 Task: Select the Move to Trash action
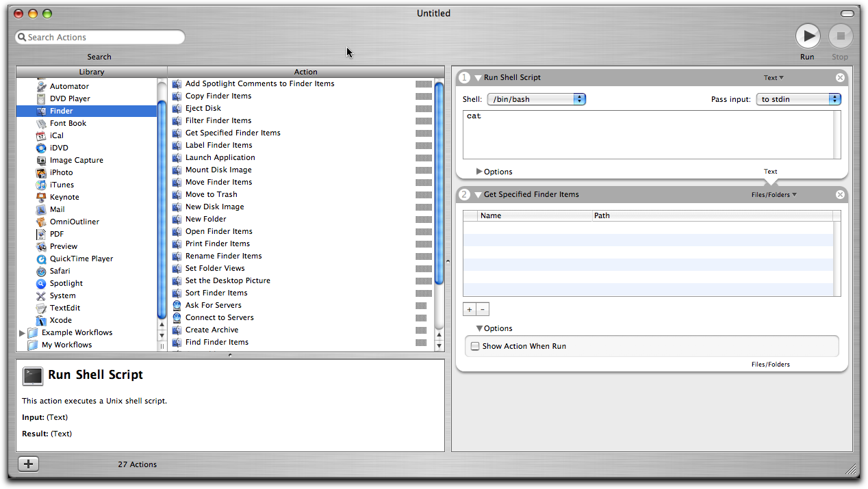click(x=212, y=194)
